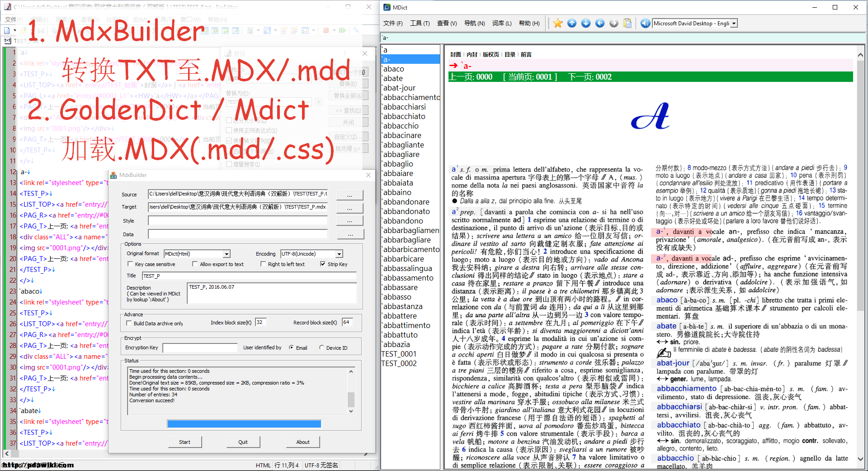Click the handwriting note icon under abate entry
Screen dimensions: 868x471
click(x=664, y=352)
